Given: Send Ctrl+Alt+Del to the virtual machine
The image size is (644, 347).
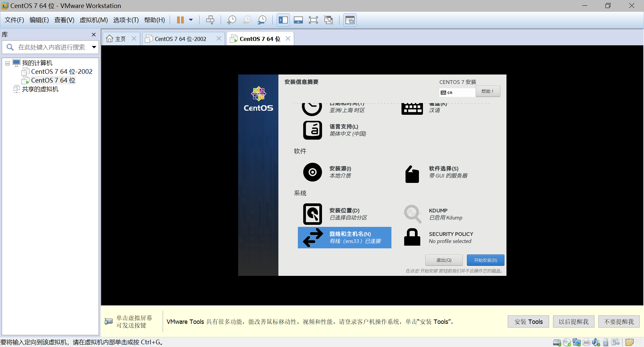Looking at the screenshot, I should pyautogui.click(x=210, y=20).
